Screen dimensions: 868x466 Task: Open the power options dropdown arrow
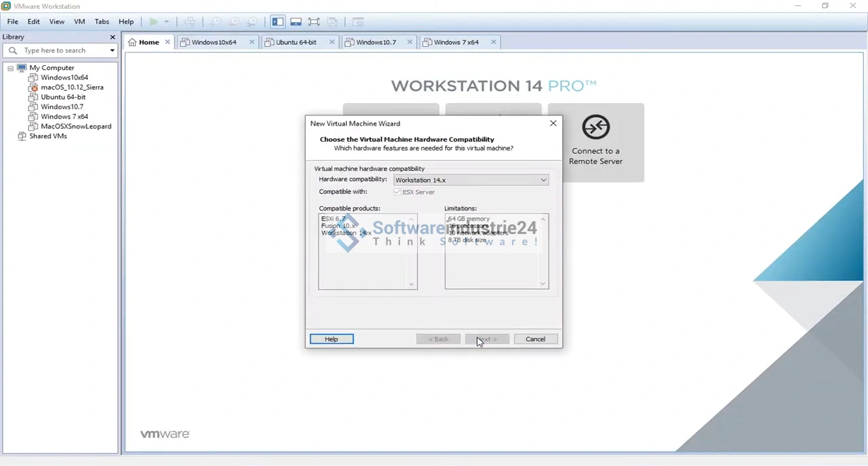[x=166, y=22]
